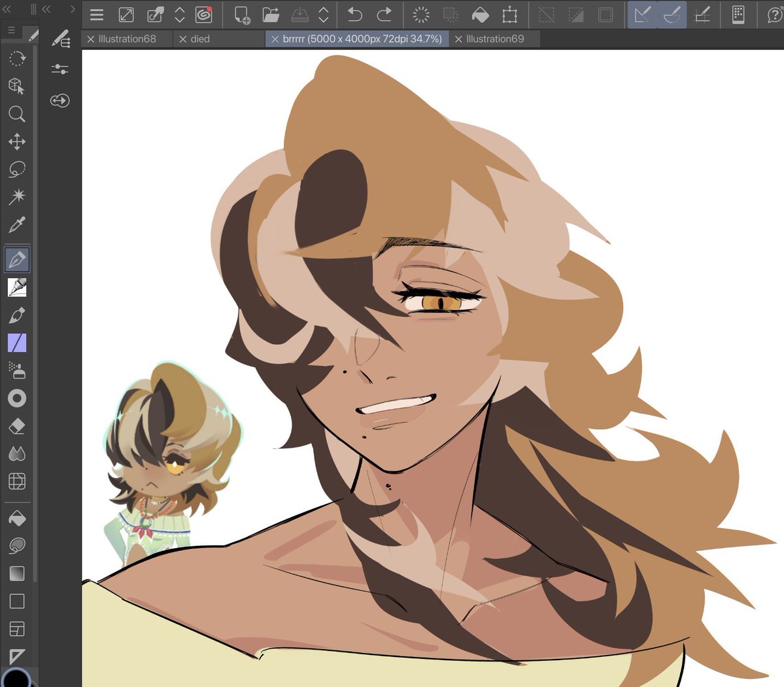Select the Move layer tool
784x687 pixels.
pos(17,141)
